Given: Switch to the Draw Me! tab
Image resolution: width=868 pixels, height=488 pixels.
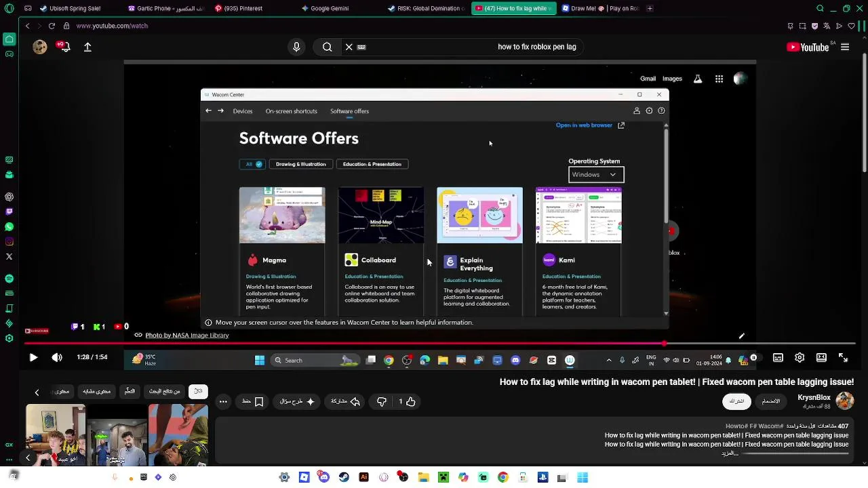Looking at the screenshot, I should tap(599, 9).
